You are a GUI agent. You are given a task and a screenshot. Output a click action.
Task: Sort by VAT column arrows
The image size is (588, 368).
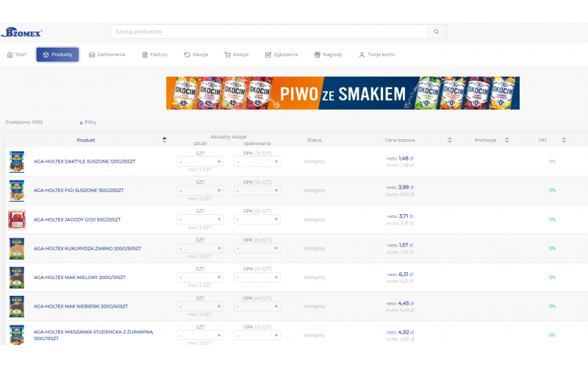pyautogui.click(x=564, y=140)
